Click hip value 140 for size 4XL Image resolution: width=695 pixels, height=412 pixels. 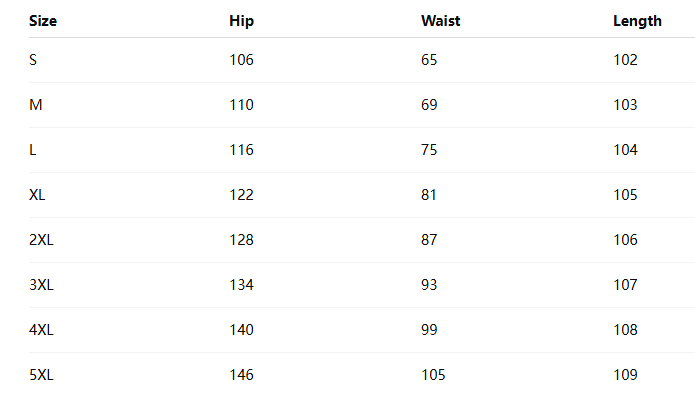pyautogui.click(x=241, y=330)
